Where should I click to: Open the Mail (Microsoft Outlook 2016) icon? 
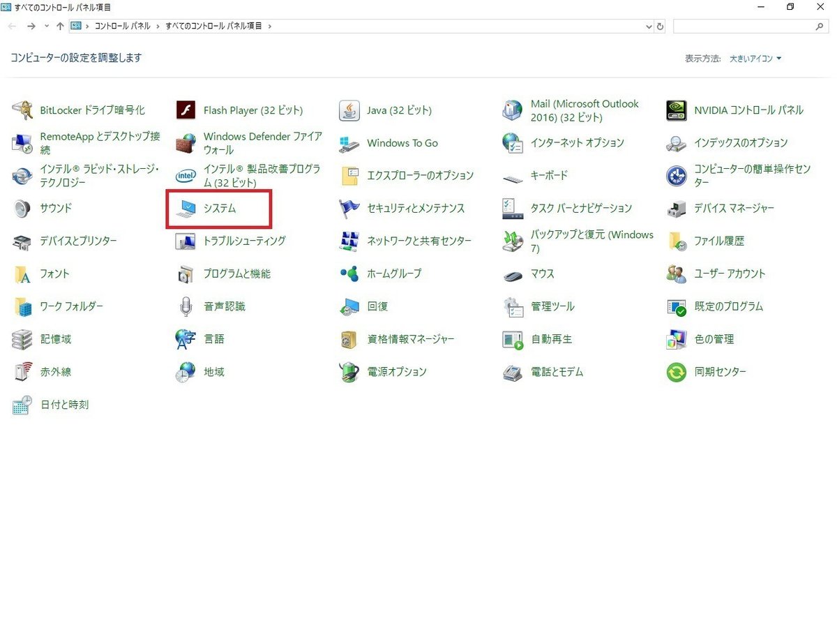point(513,110)
